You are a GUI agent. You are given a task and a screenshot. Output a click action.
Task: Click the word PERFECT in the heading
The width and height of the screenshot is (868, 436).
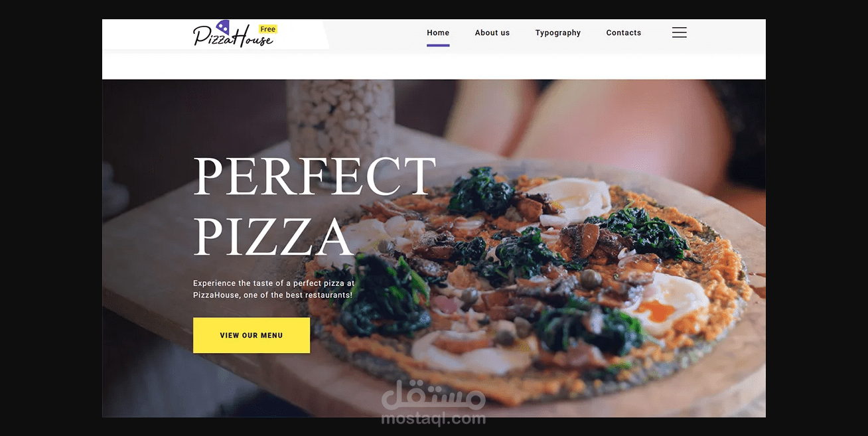315,176
